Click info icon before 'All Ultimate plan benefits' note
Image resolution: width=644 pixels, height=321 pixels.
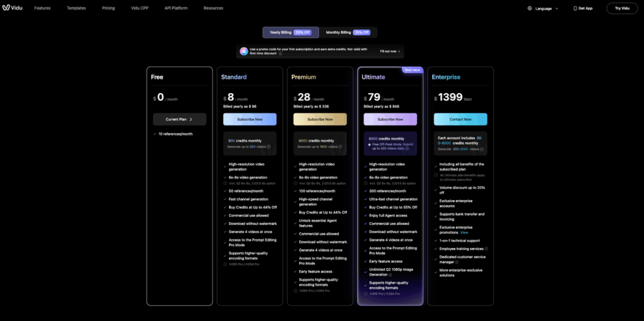[x=436, y=175]
